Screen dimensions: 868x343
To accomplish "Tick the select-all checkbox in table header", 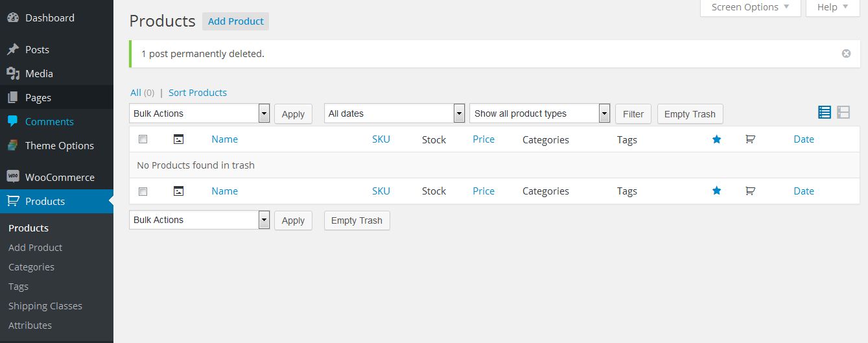I will point(143,139).
